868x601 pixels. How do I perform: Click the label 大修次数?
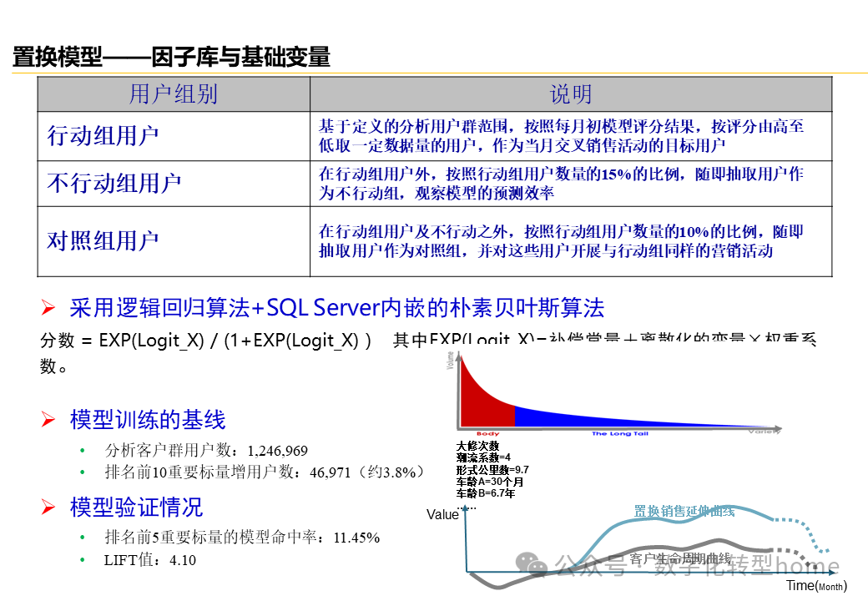click(x=477, y=446)
